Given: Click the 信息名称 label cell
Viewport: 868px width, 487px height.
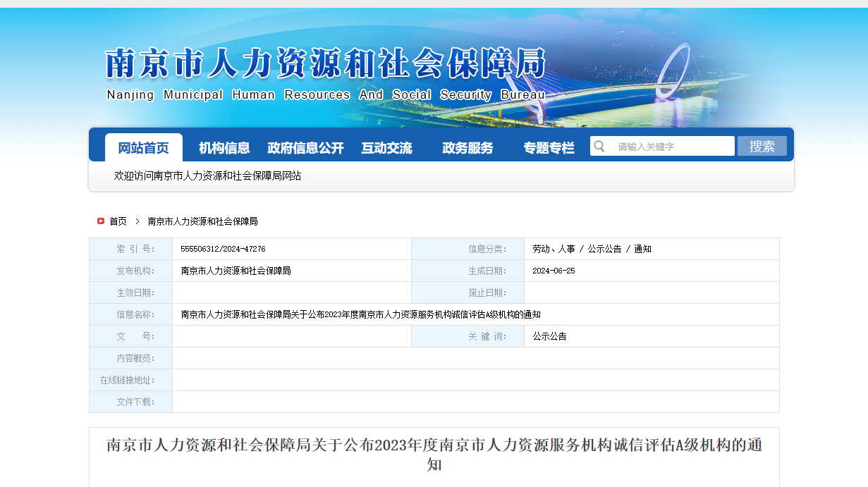Looking at the screenshot, I should (x=130, y=314).
